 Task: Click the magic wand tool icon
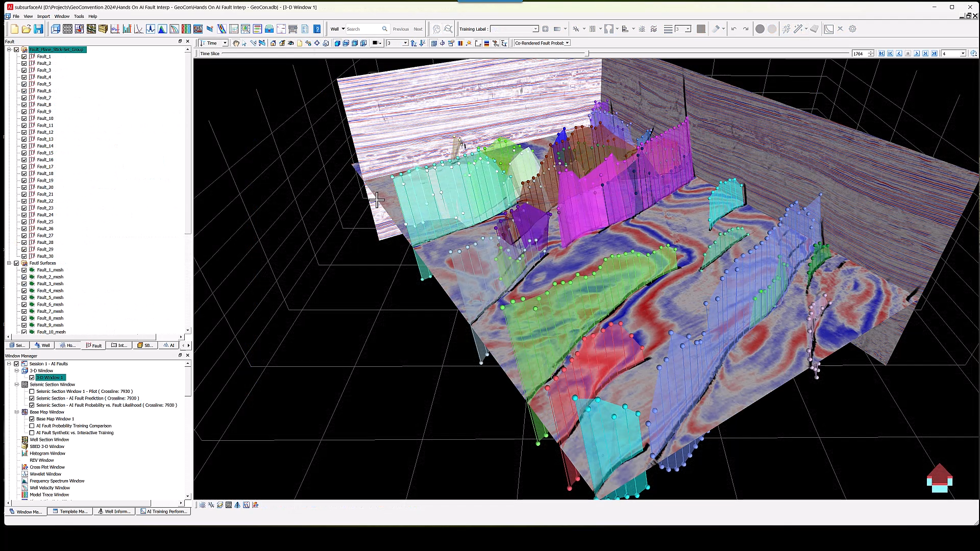point(798,29)
